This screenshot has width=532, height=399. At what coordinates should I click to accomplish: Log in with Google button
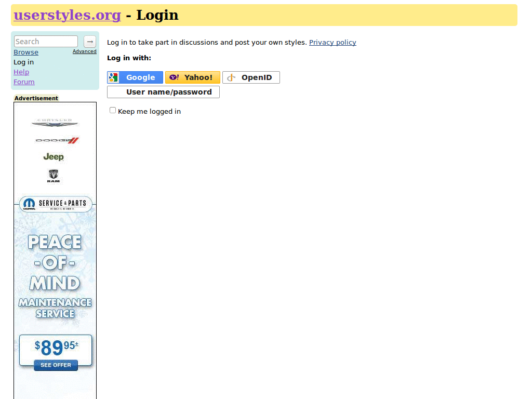(135, 77)
